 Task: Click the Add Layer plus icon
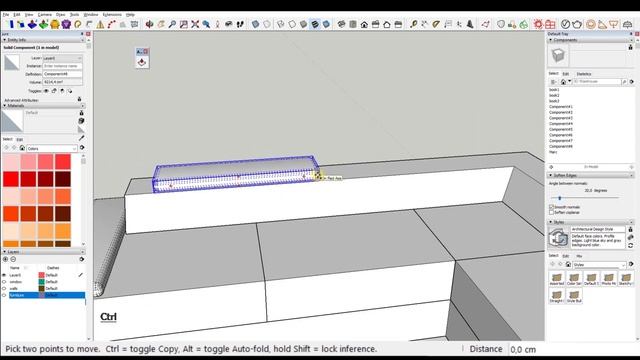click(x=5, y=259)
